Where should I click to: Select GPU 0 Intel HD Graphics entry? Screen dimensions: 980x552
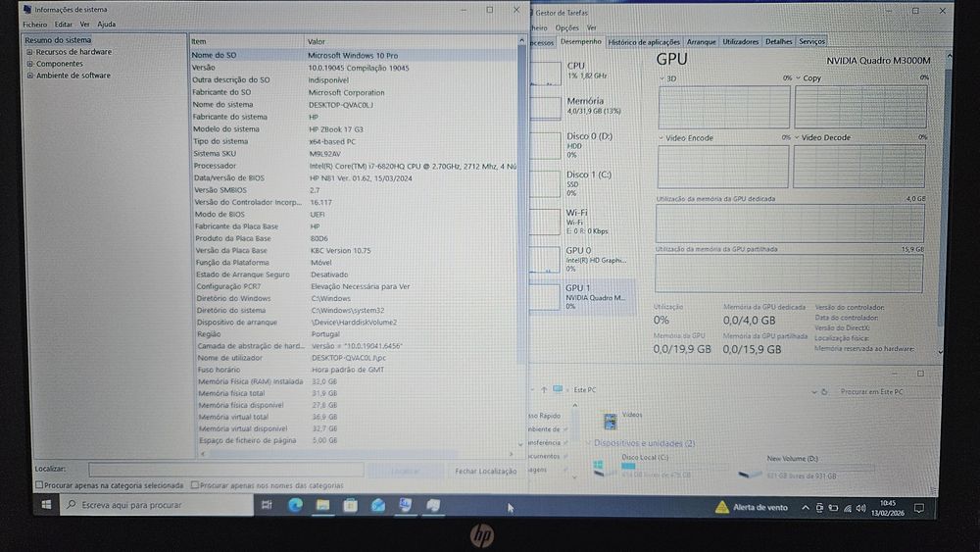coord(582,259)
